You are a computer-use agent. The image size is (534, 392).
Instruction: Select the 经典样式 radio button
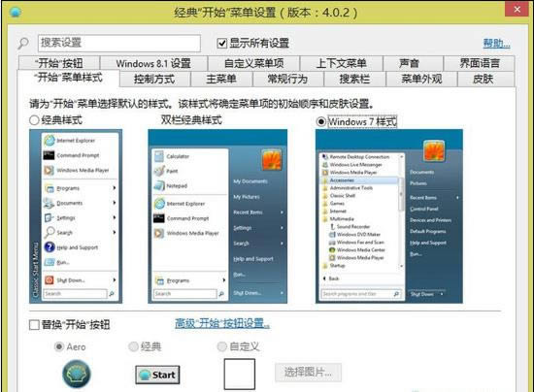[x=34, y=120]
